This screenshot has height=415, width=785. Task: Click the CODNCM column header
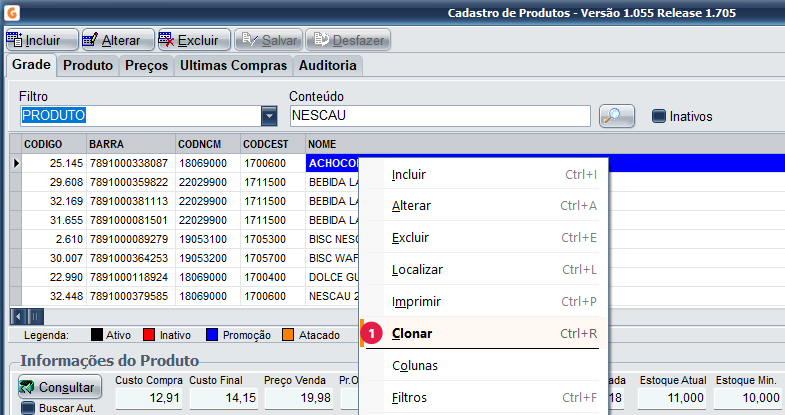tap(208, 144)
